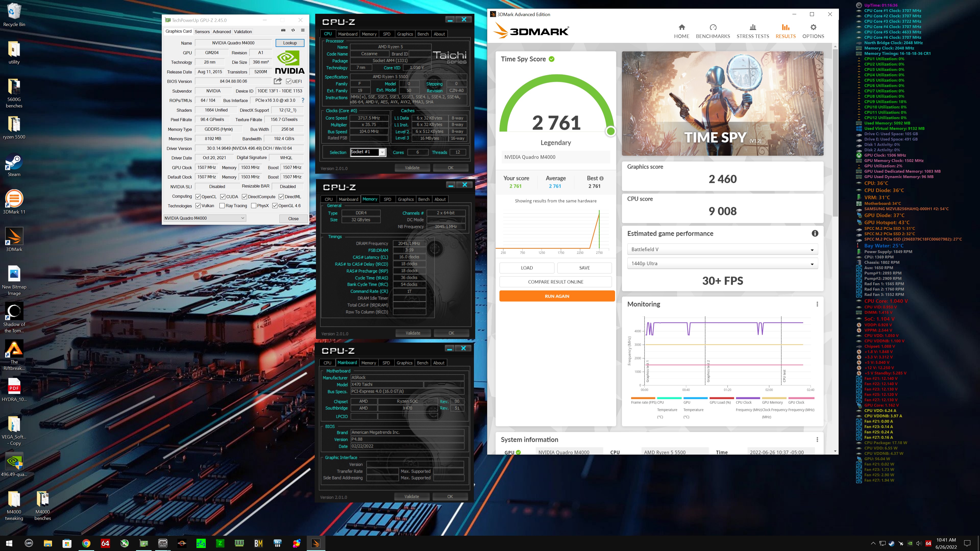
Task: Open SPD tab in the Memory CPU-Z window
Action: coord(387,199)
